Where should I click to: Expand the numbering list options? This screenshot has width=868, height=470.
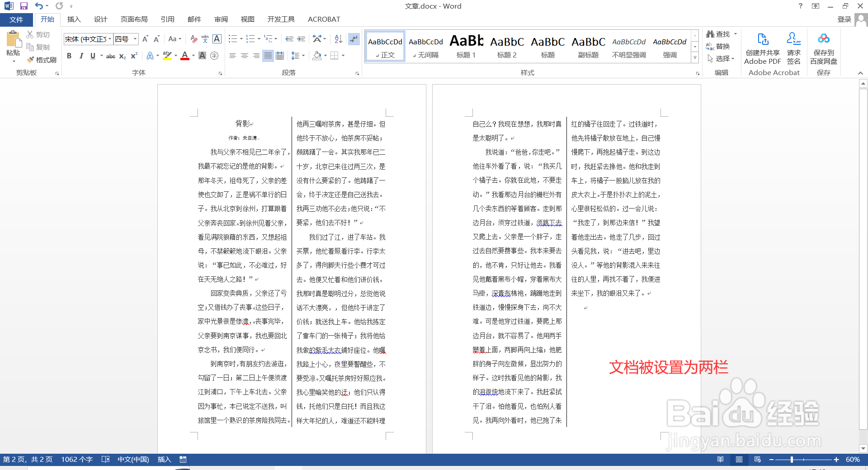pyautogui.click(x=259, y=39)
